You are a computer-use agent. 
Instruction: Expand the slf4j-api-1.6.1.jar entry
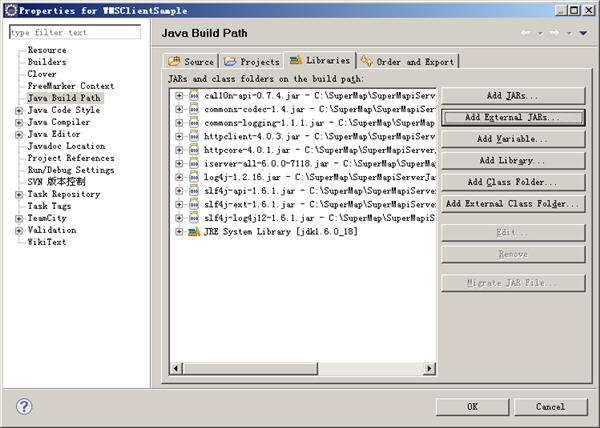pyautogui.click(x=179, y=190)
